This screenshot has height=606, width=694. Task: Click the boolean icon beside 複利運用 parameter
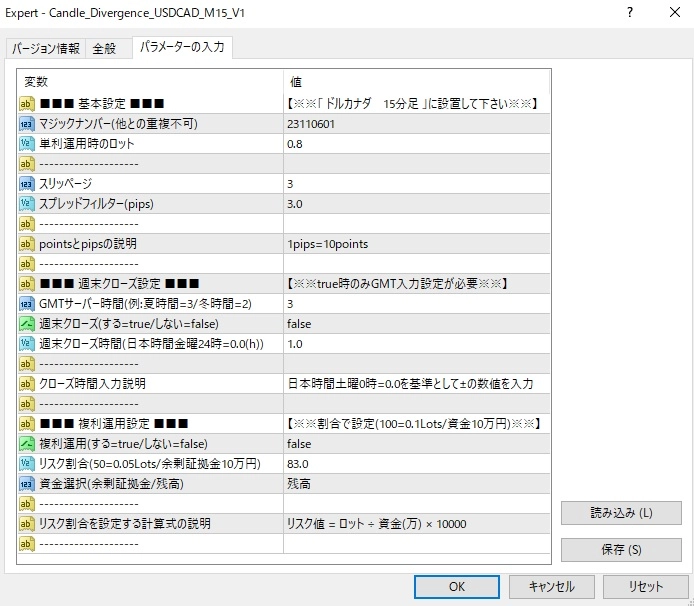tap(27, 443)
